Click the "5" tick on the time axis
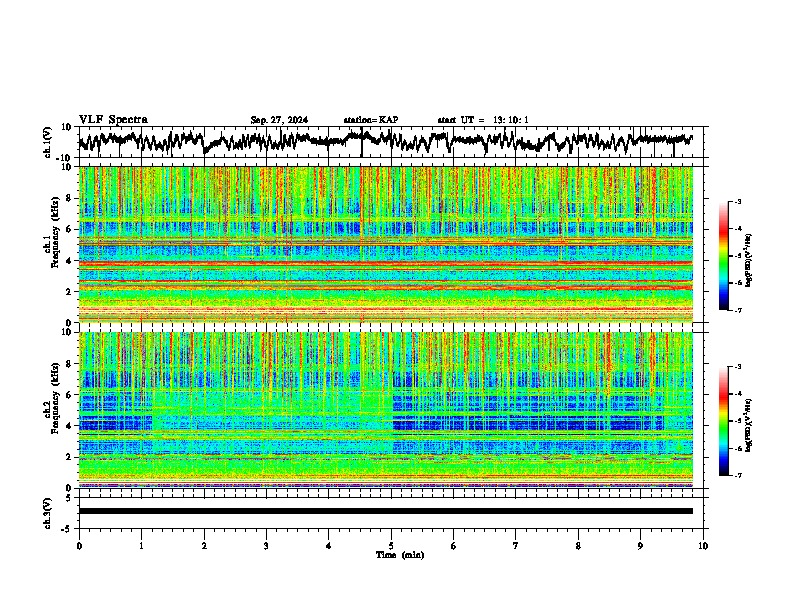The height and width of the screenshot is (612, 792). tap(391, 546)
